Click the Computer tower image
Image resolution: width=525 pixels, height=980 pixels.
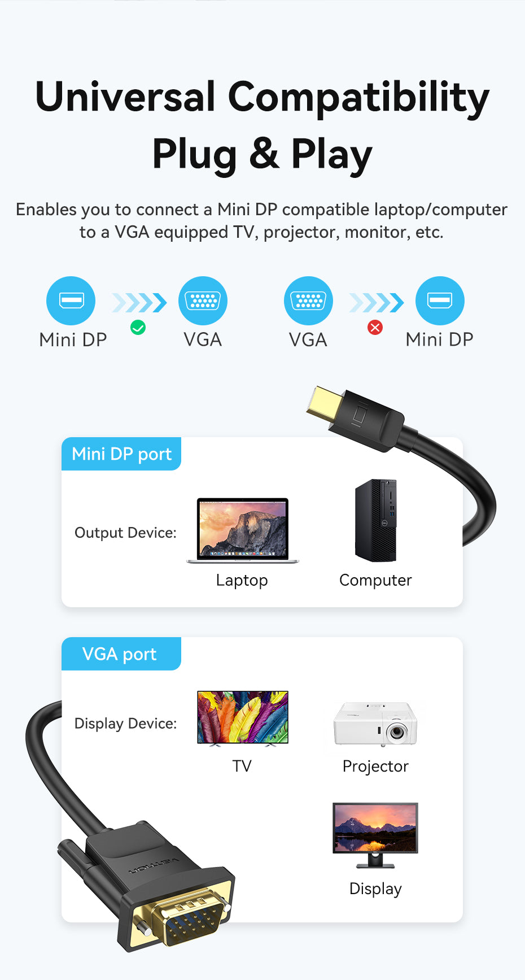376,520
